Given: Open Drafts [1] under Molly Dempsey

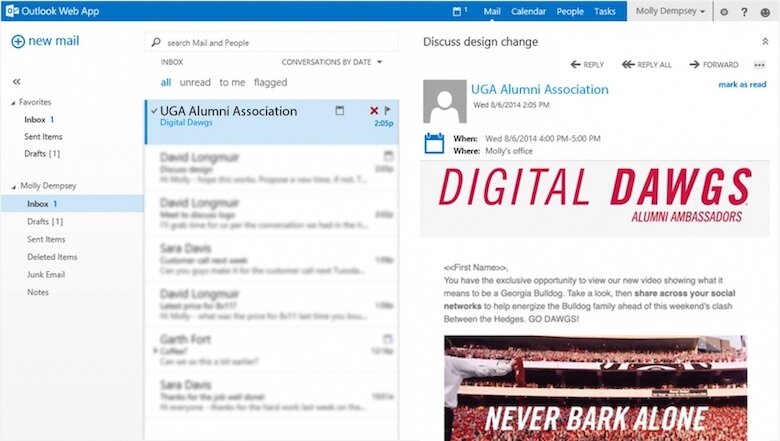Looking at the screenshot, I should pyautogui.click(x=45, y=222).
